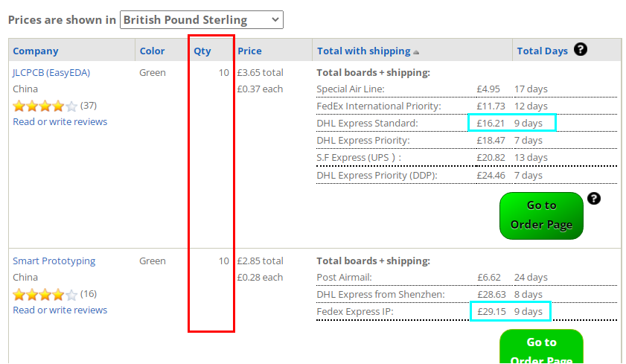The height and width of the screenshot is (364, 626).
Task: Go to Smart Prototyping Order Page
Action: [x=541, y=346]
